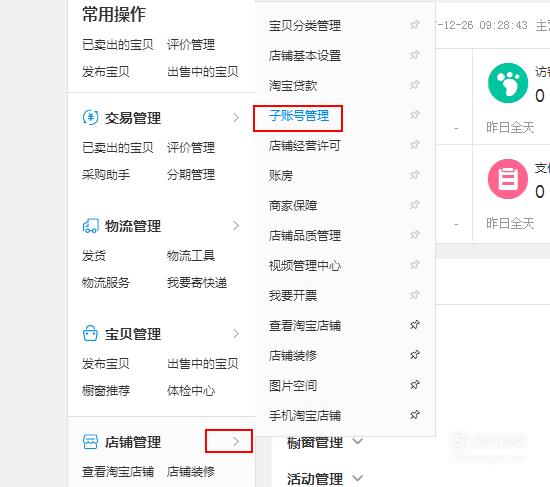Select 店铺基本设置 in the flyout menu

tap(305, 55)
